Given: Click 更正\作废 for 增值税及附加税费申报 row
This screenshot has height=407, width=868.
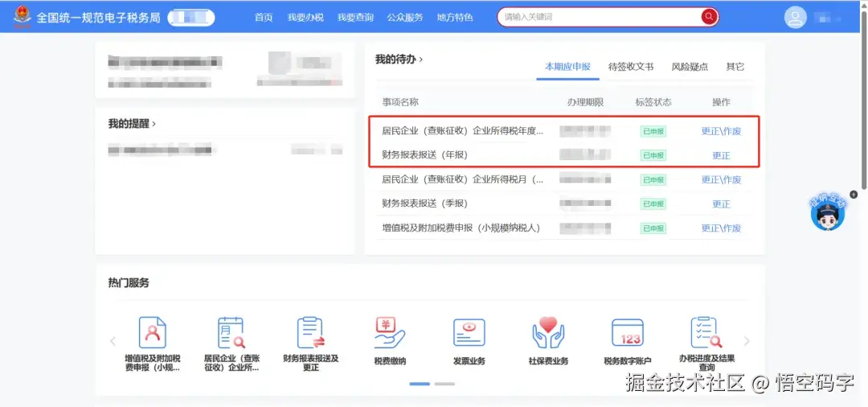Looking at the screenshot, I should (721, 228).
